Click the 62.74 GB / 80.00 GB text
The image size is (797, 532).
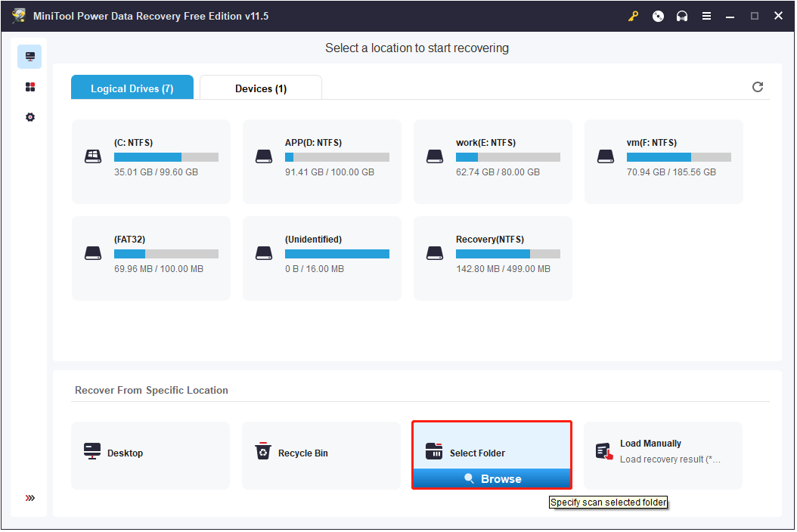point(498,172)
